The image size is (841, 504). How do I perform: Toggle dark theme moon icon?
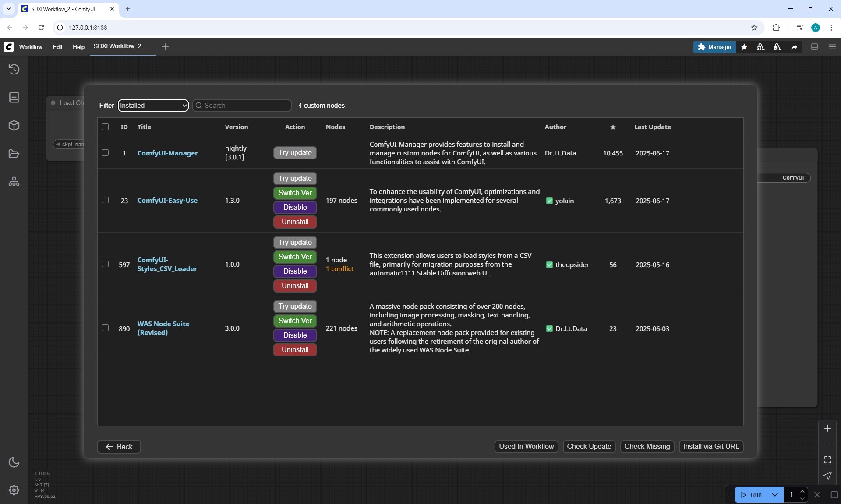[14, 462]
